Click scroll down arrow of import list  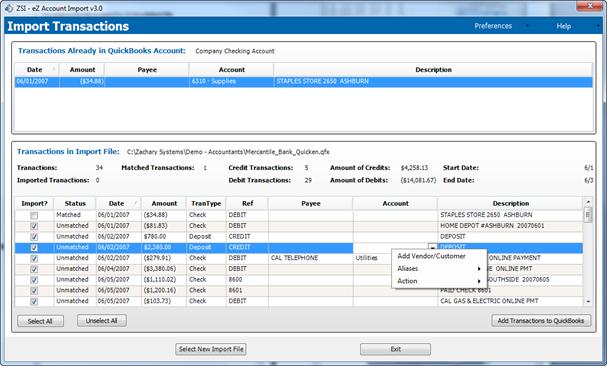(588, 301)
